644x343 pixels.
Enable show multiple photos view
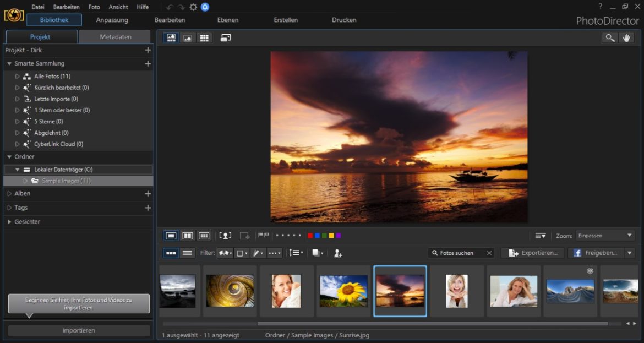(x=204, y=236)
